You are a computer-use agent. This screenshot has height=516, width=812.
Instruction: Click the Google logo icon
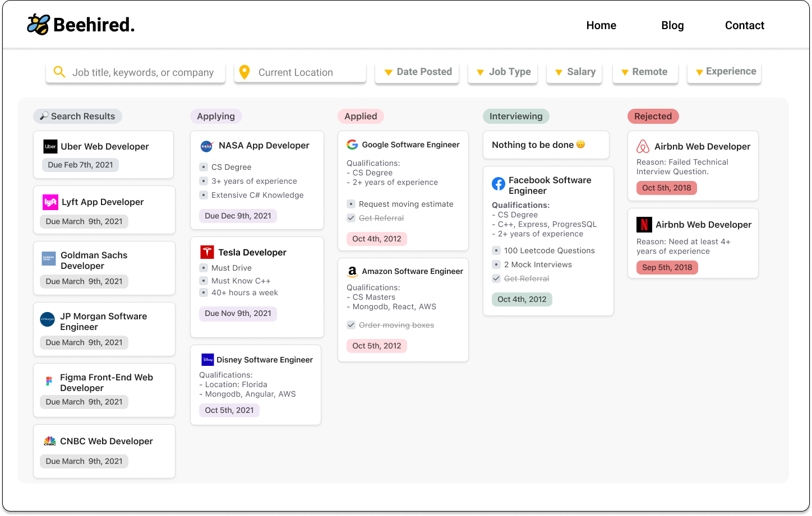tap(352, 145)
